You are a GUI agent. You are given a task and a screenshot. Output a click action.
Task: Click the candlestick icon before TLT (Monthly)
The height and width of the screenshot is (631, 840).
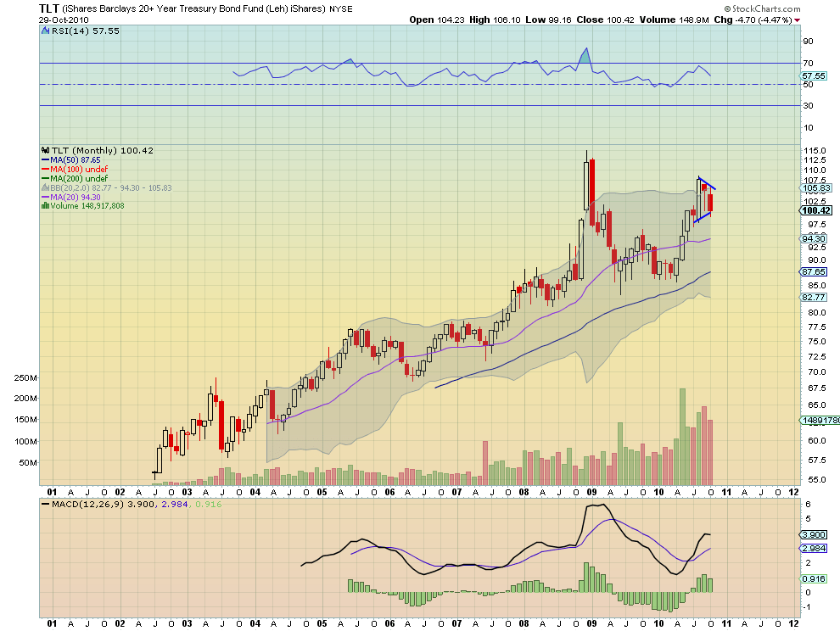pyautogui.click(x=46, y=150)
